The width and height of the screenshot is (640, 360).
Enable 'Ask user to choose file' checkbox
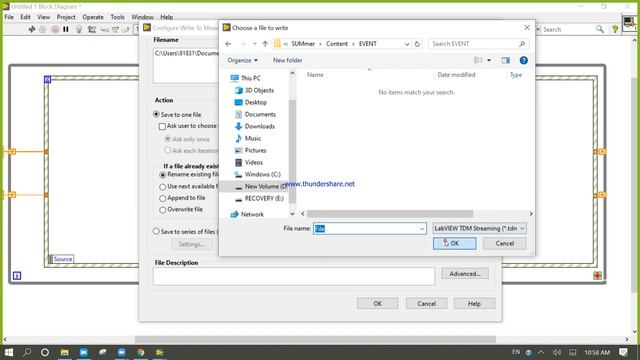162,126
